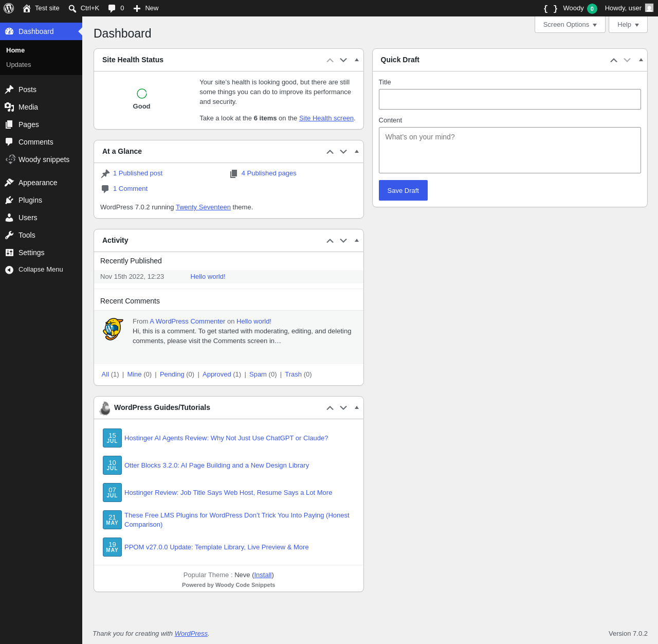Toggle the WordPress Guides/Tutorials panel triangle
Image resolution: width=658 pixels, height=644 pixels.
(357, 407)
